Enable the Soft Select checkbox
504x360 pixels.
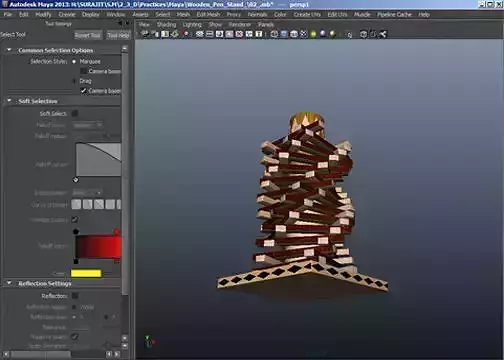click(75, 114)
